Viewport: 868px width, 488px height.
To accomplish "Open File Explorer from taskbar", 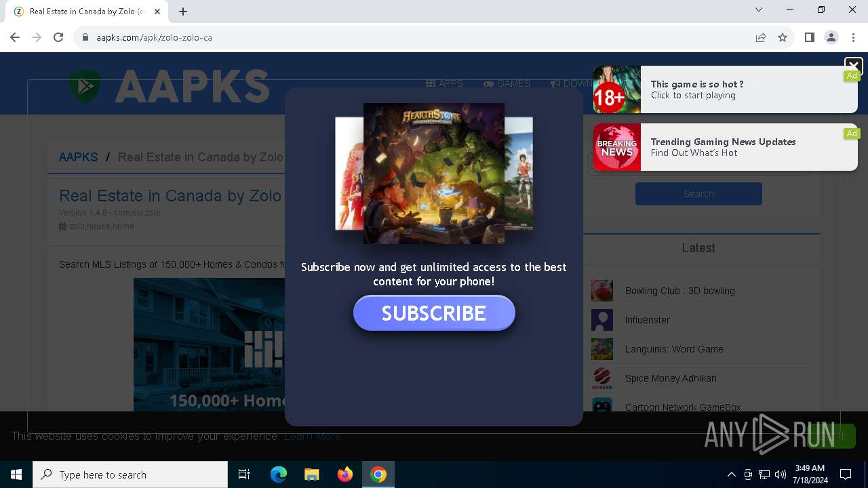I will (311, 474).
